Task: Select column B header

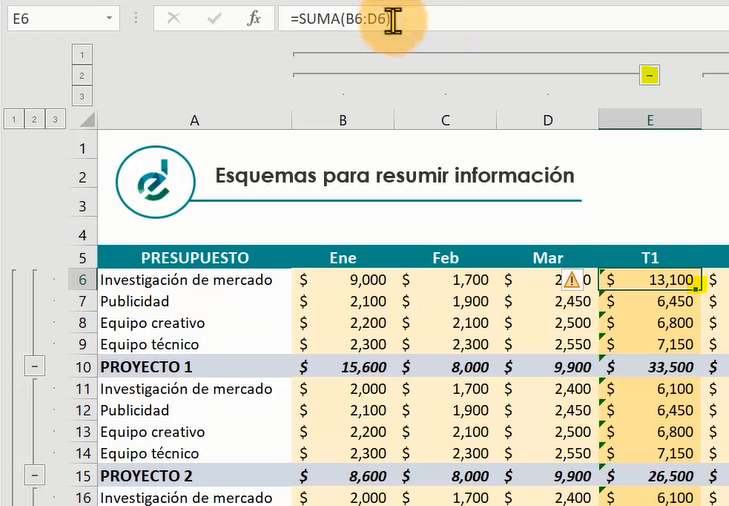Action: click(343, 120)
